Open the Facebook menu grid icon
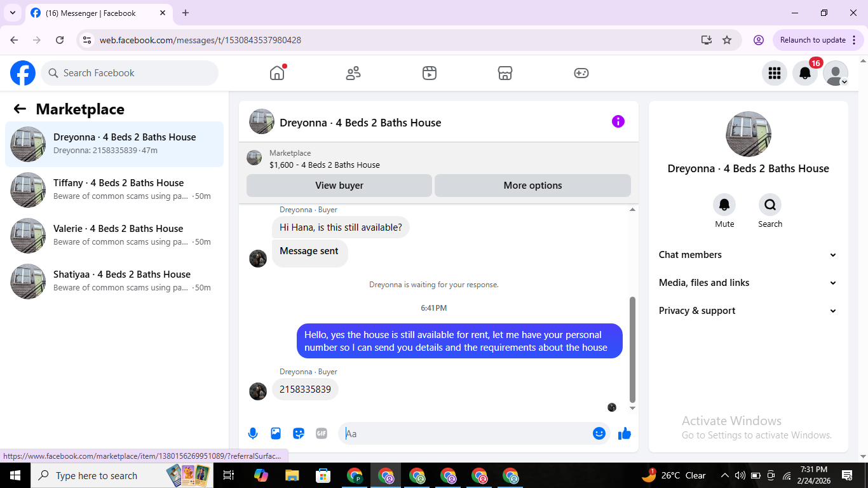The height and width of the screenshot is (488, 868). pos(775,73)
